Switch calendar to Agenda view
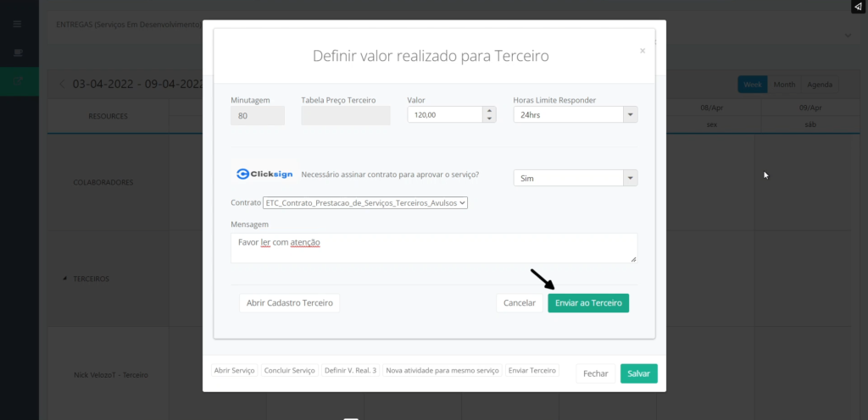The height and width of the screenshot is (420, 868). (819, 85)
